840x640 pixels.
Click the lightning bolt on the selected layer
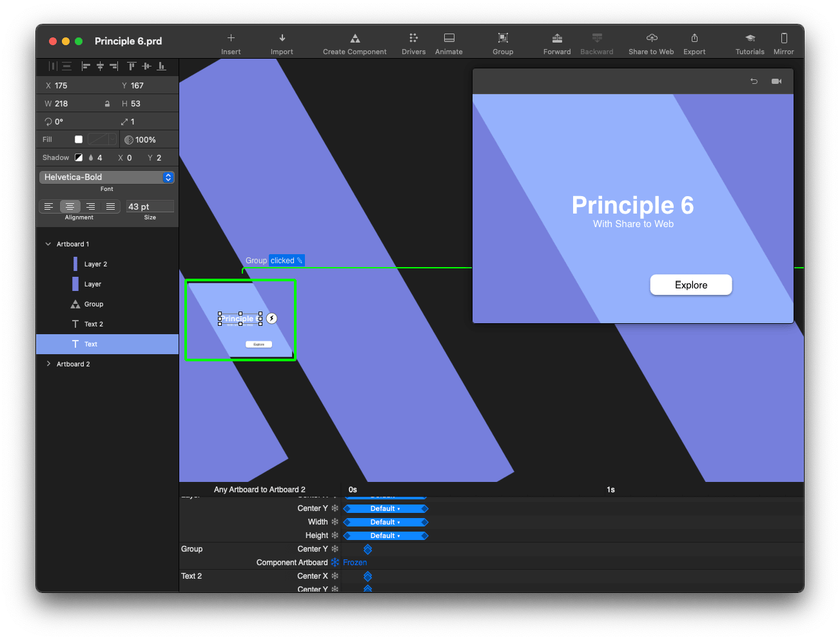pos(271,317)
